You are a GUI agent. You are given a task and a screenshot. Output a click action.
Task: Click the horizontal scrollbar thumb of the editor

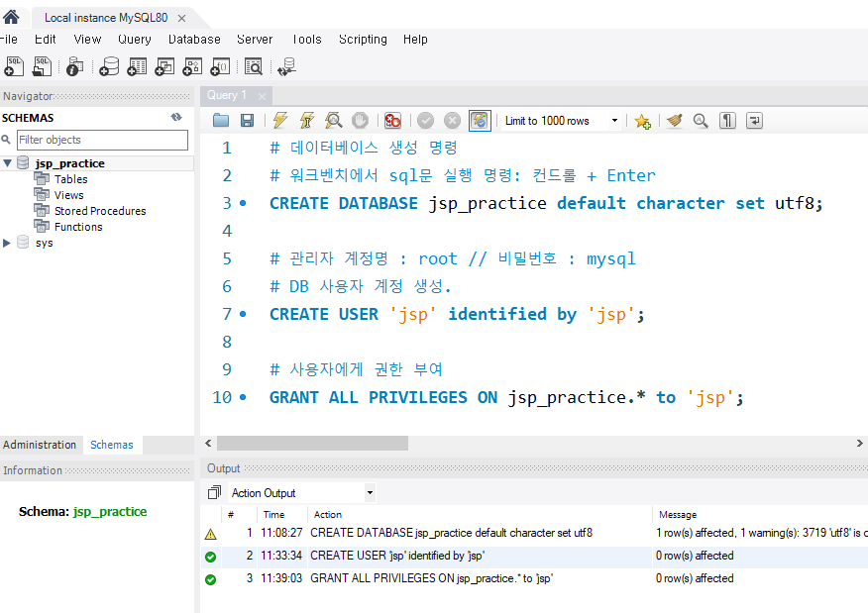(312, 443)
